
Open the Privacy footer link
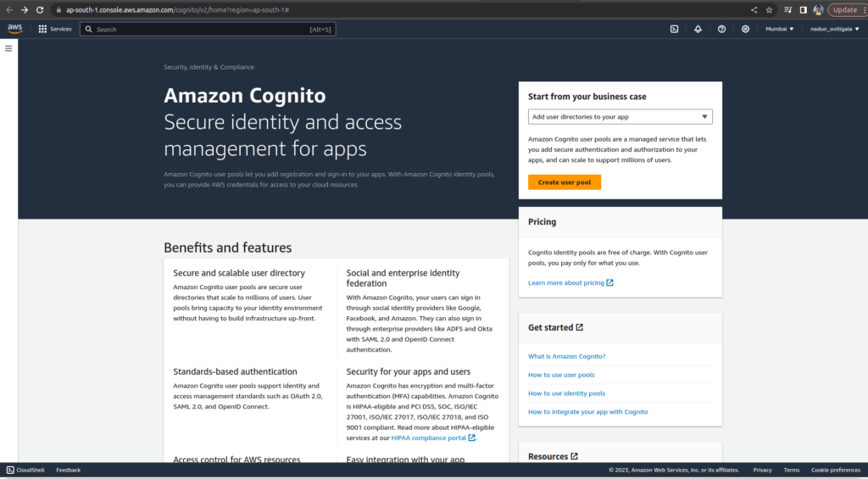pyautogui.click(x=762, y=471)
